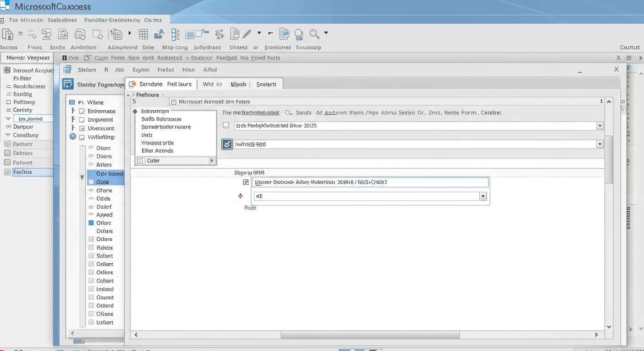Viewport: 644px width, 351px height.
Task: Click the magnifier search icon in the ribbon
Action: (x=314, y=34)
